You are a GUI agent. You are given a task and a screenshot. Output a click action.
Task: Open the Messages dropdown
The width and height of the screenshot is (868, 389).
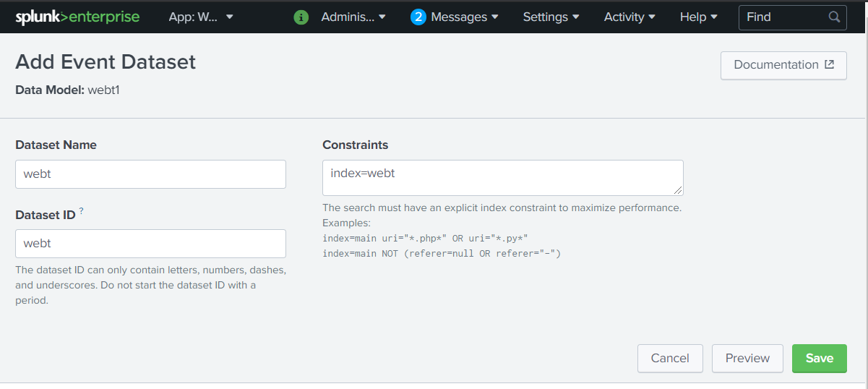(464, 17)
